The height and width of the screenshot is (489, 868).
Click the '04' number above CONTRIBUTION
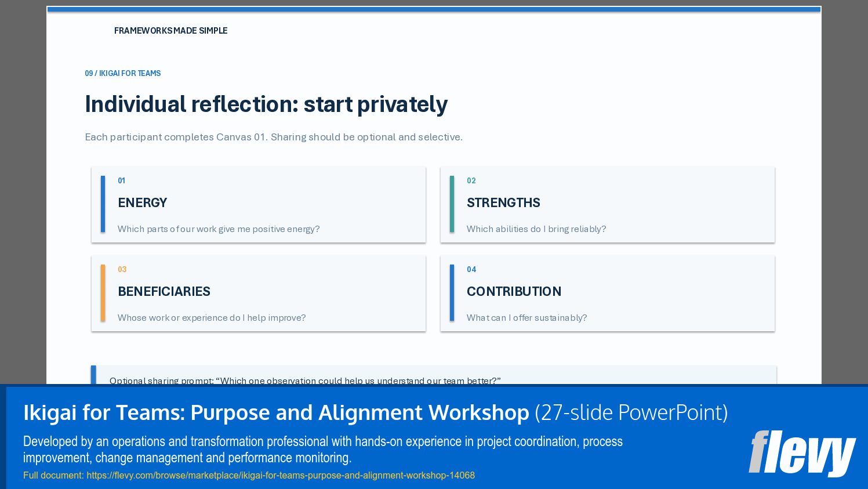click(471, 270)
